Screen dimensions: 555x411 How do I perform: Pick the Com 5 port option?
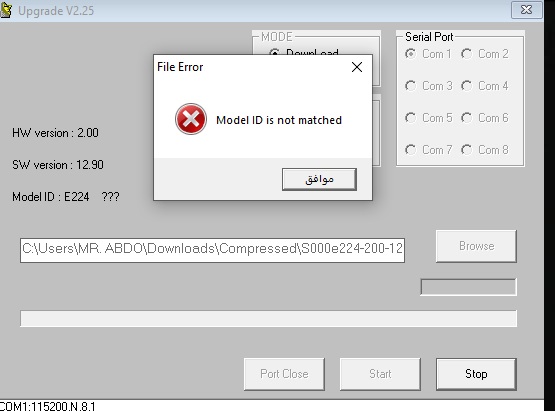point(428,118)
